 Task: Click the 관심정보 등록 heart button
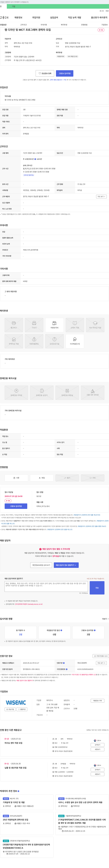coord(45,73)
